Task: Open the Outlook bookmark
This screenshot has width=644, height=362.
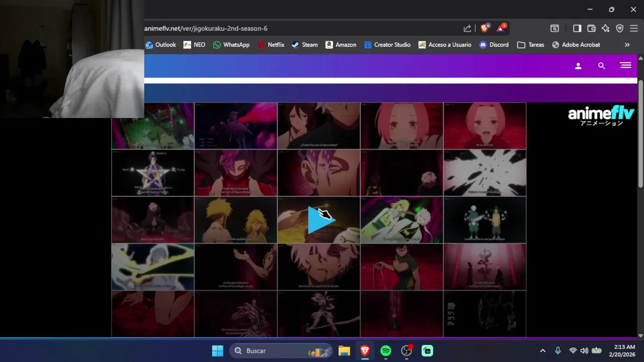Action: (160, 45)
